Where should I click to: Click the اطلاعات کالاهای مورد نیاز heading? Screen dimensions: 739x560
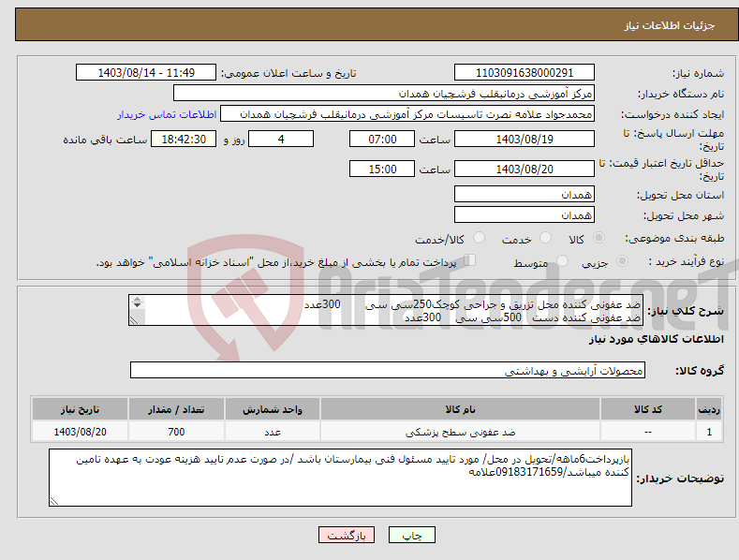click(656, 339)
